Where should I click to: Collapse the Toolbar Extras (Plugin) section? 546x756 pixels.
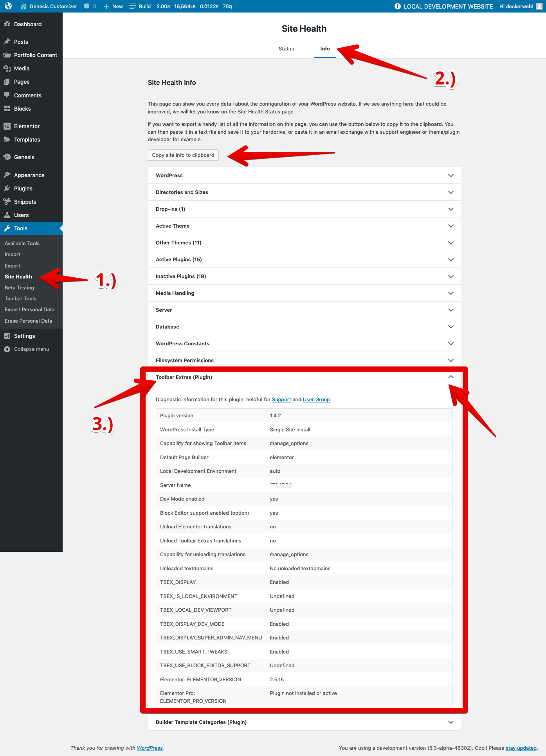304,377
